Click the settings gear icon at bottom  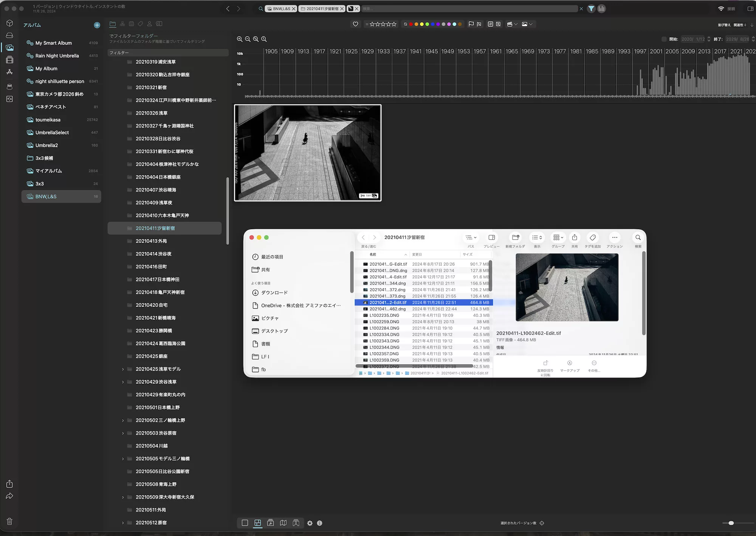tap(310, 523)
